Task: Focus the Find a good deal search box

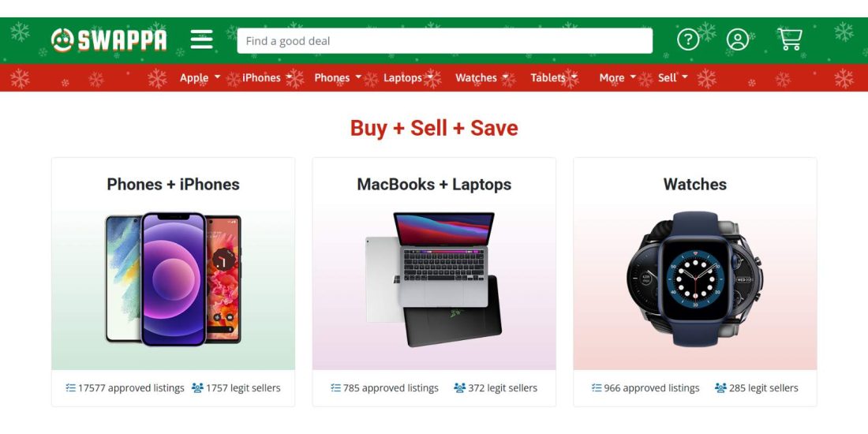Action: [444, 41]
